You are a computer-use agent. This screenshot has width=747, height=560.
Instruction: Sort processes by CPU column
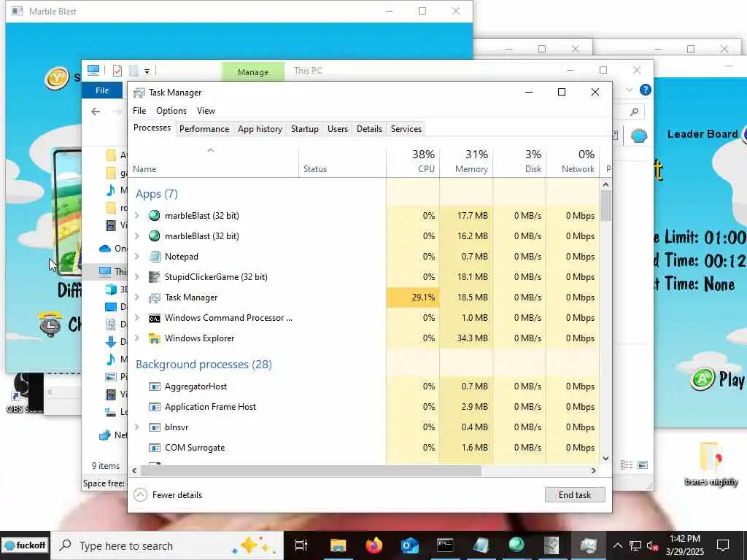pyautogui.click(x=413, y=161)
